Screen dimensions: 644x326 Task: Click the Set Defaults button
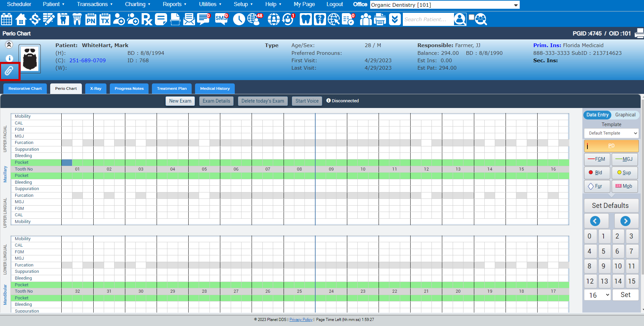point(611,206)
